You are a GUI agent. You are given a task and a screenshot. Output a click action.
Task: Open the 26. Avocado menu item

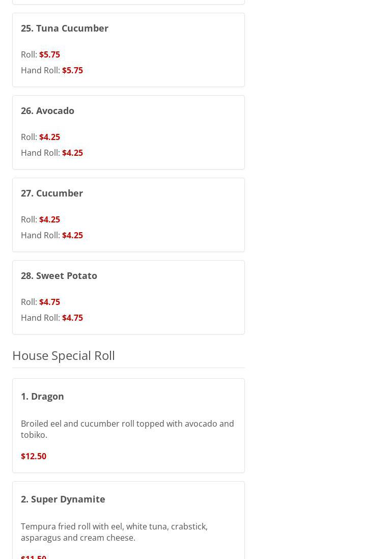pyautogui.click(x=47, y=110)
